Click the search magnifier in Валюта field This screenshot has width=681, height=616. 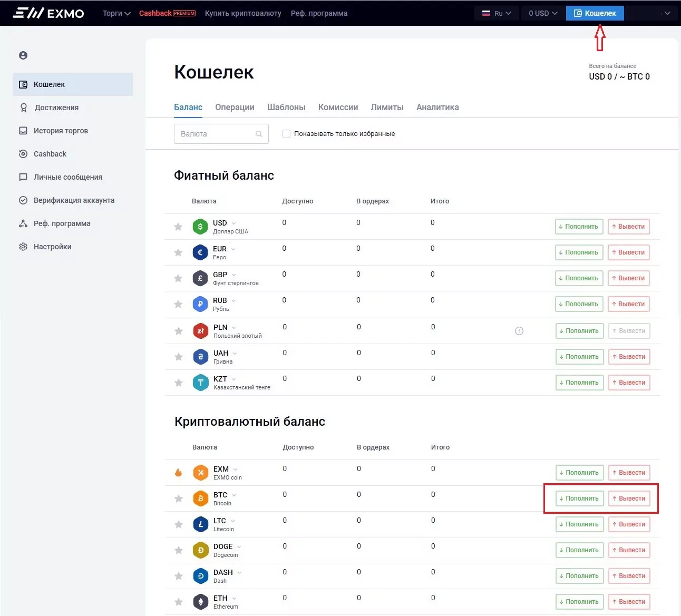coord(259,134)
